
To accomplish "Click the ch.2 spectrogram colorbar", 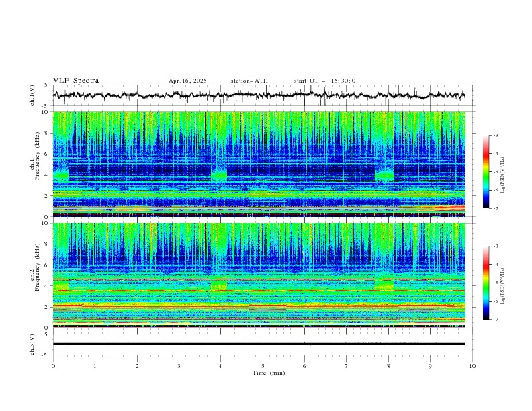I will click(486, 283).
